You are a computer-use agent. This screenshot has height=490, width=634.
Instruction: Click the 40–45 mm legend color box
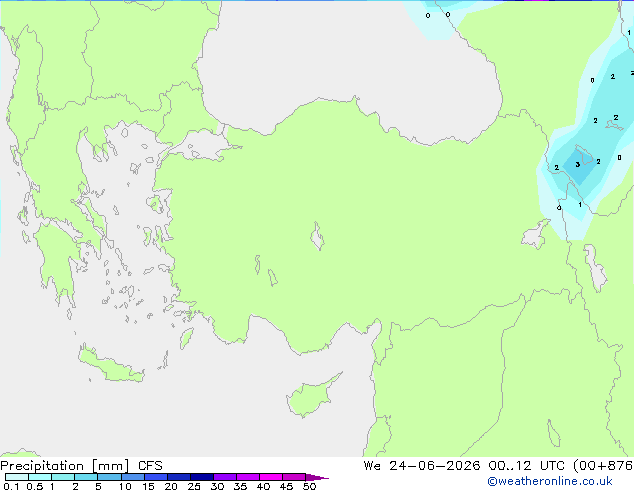tap(271, 477)
